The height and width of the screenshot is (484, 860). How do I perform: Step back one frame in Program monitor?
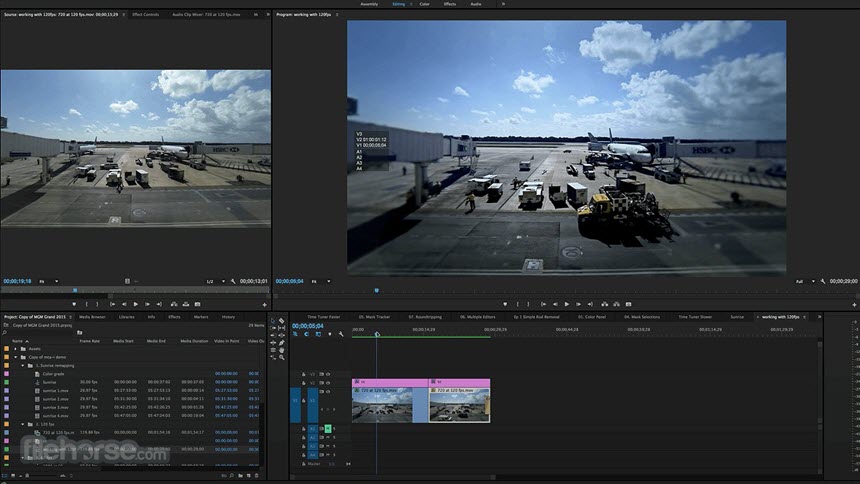555,304
